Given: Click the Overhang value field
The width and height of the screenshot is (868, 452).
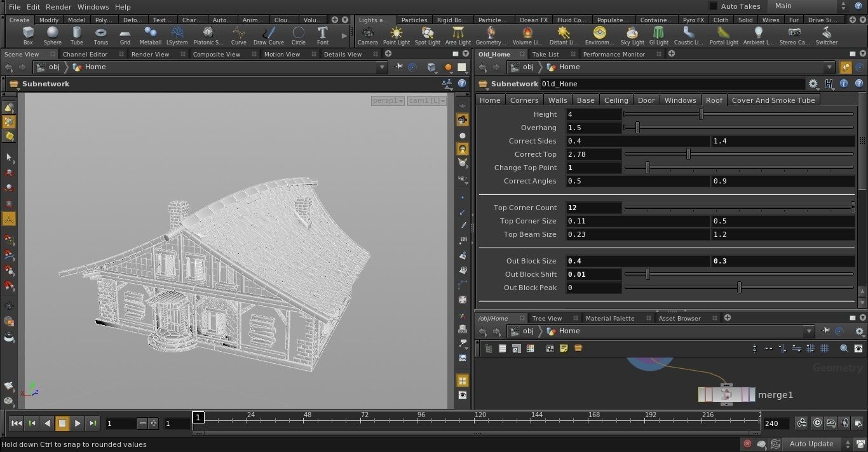Looking at the screenshot, I should click(x=593, y=128).
